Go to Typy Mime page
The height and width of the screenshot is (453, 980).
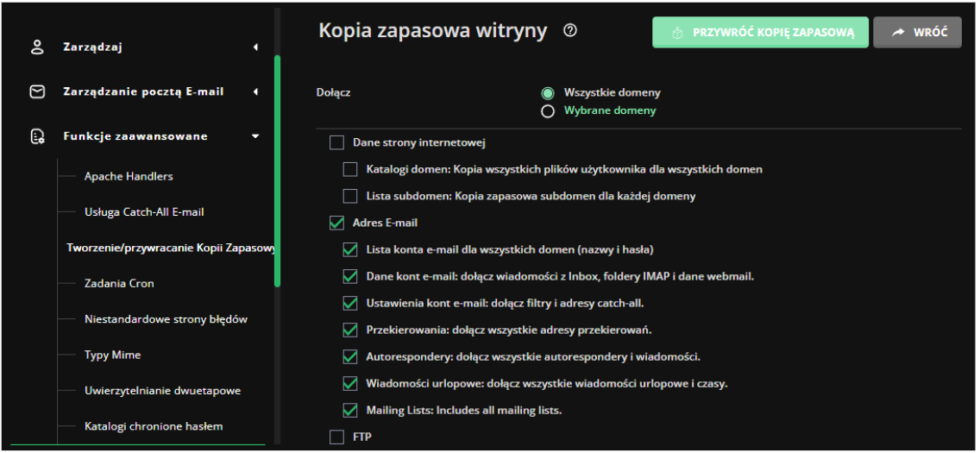(x=112, y=355)
